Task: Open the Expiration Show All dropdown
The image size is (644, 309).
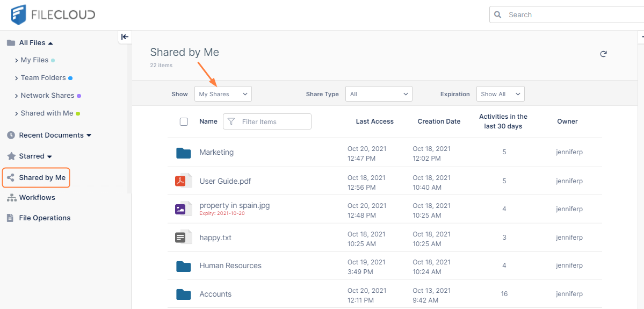Action: point(500,94)
